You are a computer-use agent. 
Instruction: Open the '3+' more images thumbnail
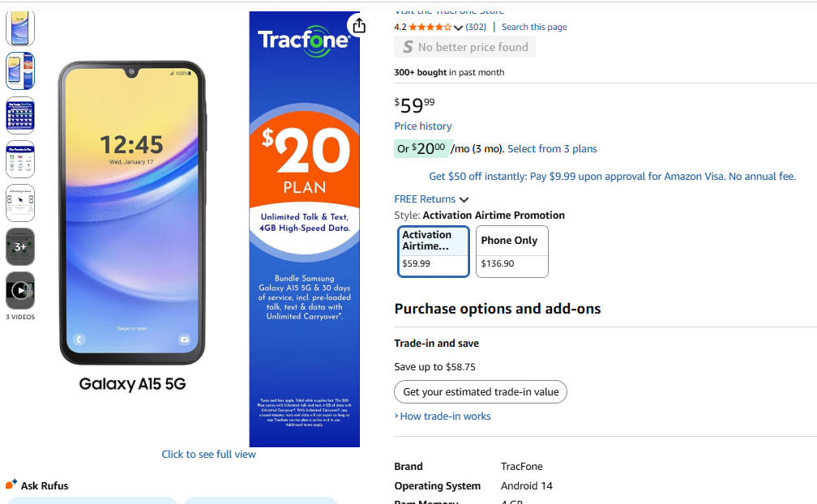(x=20, y=246)
